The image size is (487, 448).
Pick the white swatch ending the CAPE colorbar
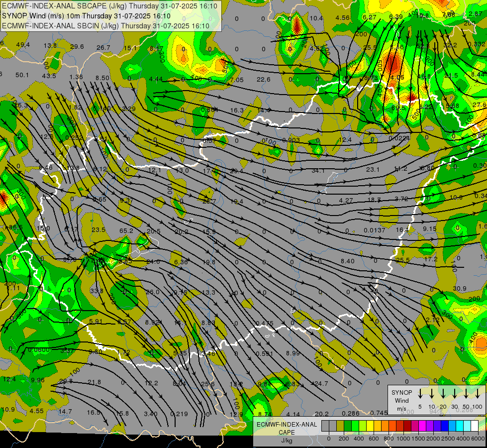click(x=474, y=426)
